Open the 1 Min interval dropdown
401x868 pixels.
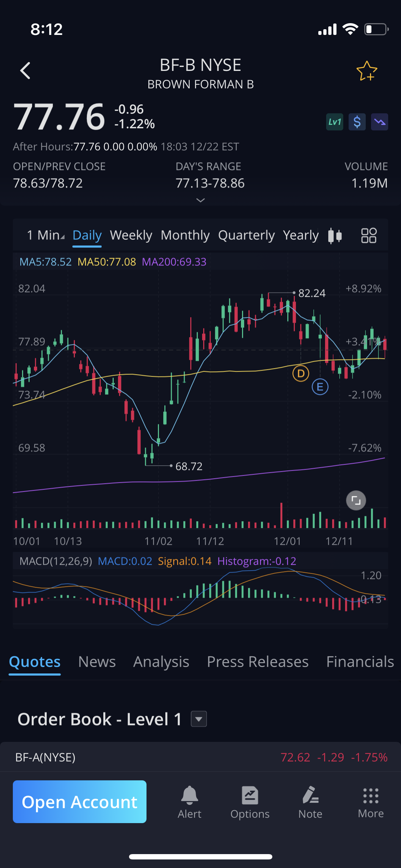(x=46, y=236)
